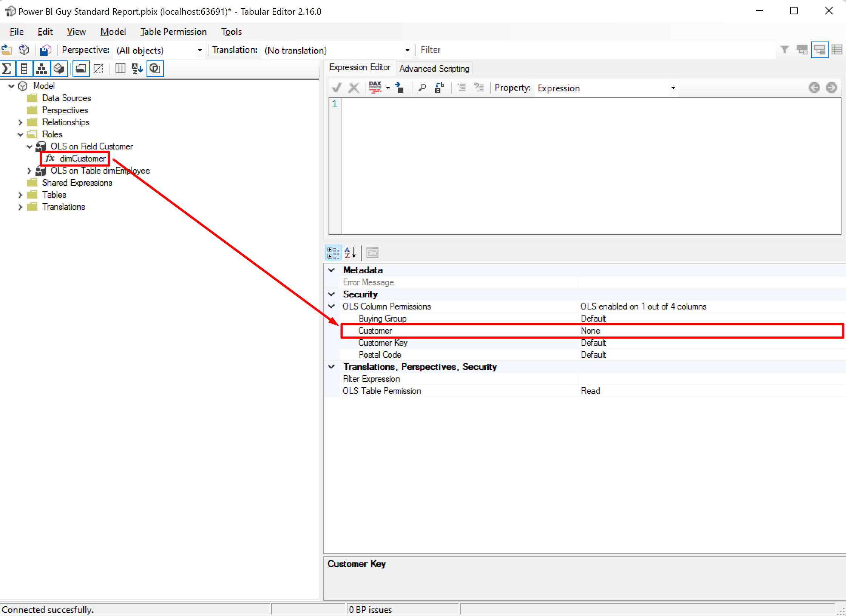Open the Translation dropdown
846x616 pixels.
tap(407, 50)
